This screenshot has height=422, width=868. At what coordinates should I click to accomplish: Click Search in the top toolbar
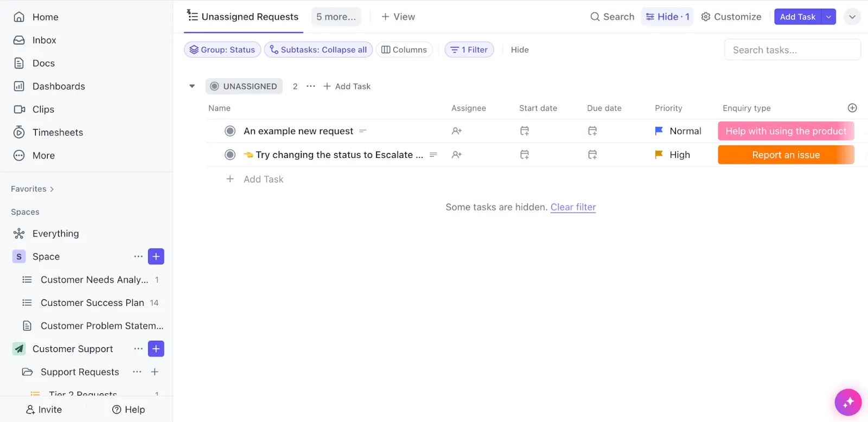click(612, 17)
